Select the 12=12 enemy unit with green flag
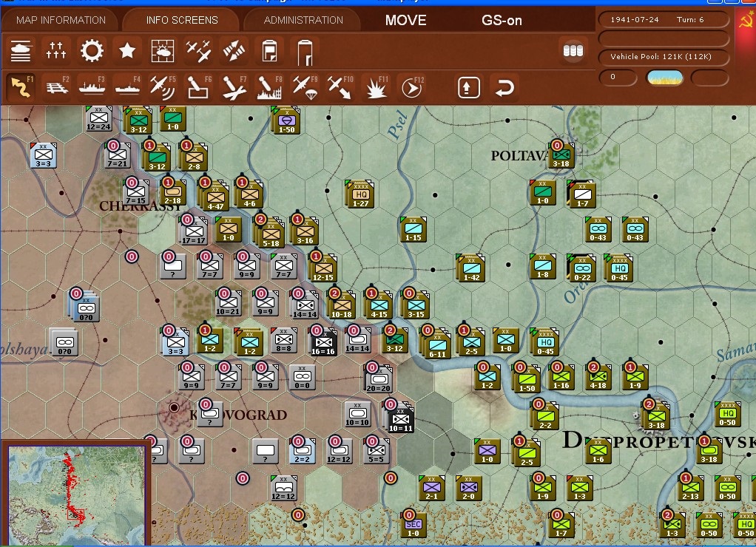 pyautogui.click(x=284, y=488)
